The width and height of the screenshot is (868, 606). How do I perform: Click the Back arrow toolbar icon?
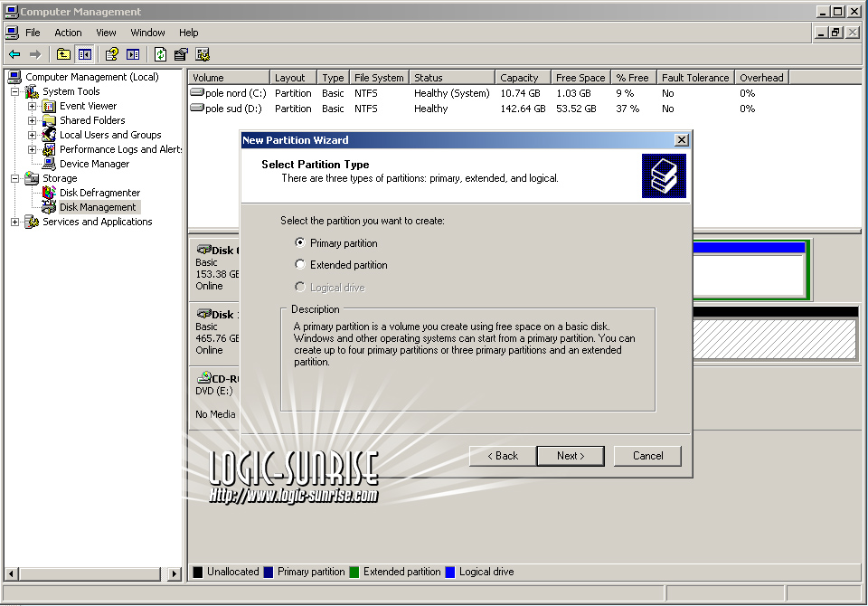(14, 54)
